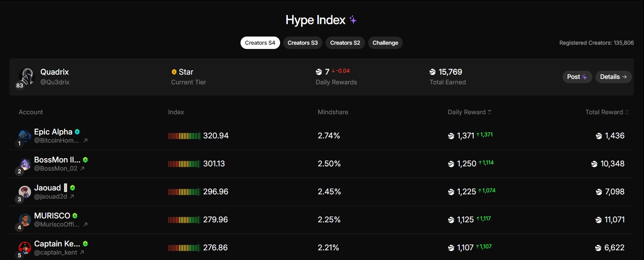Click Epic Alpha's verified badge icon
Screen dimensions: 644x260
[x=77, y=132]
